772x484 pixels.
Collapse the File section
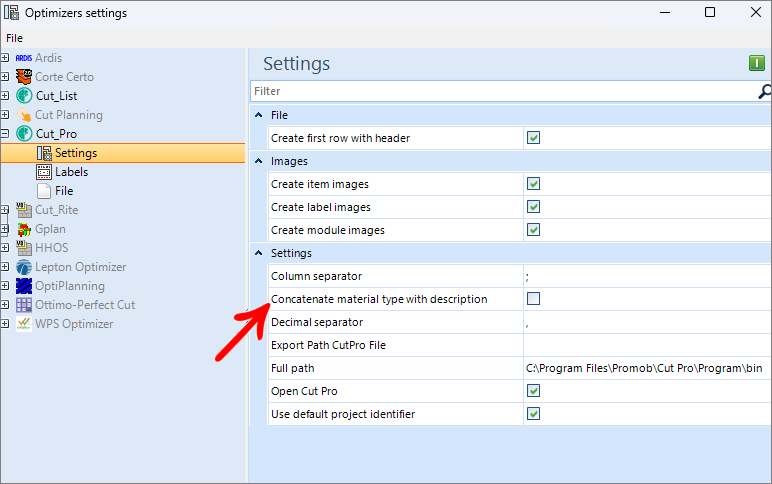coord(258,115)
